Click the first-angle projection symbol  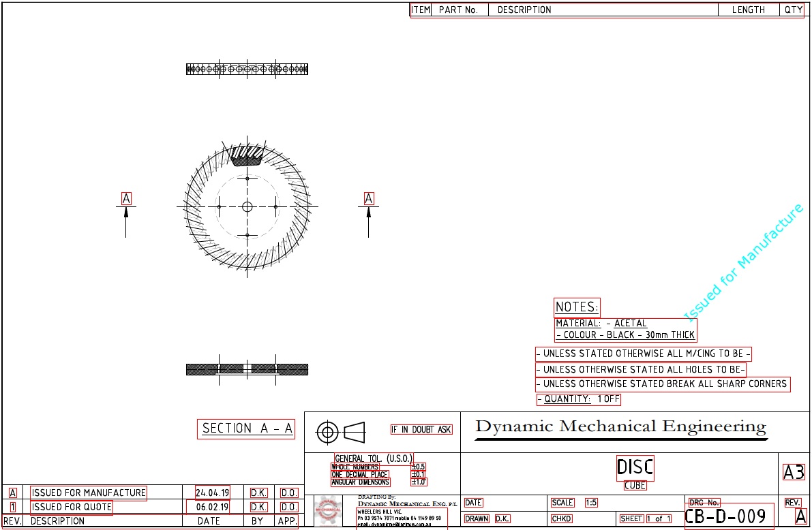341,431
